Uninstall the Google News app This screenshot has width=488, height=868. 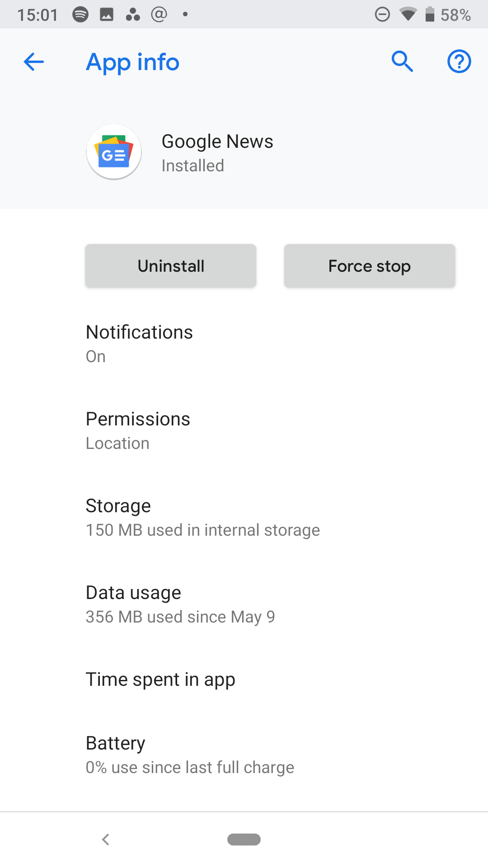tap(171, 266)
